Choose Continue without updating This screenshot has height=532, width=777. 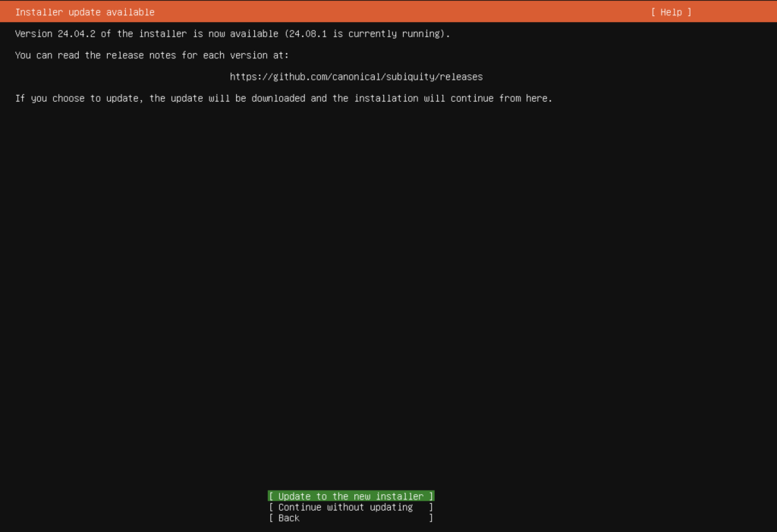pos(345,507)
